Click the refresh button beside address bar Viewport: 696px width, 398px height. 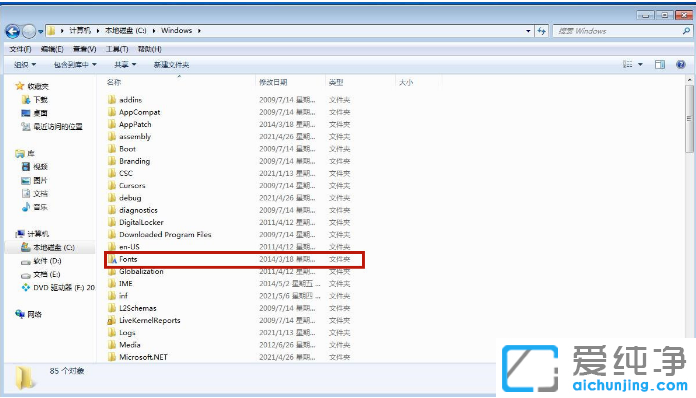tap(542, 31)
